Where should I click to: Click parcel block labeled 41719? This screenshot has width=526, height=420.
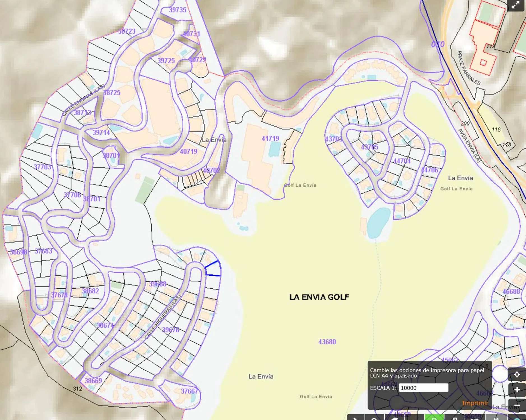(x=270, y=139)
